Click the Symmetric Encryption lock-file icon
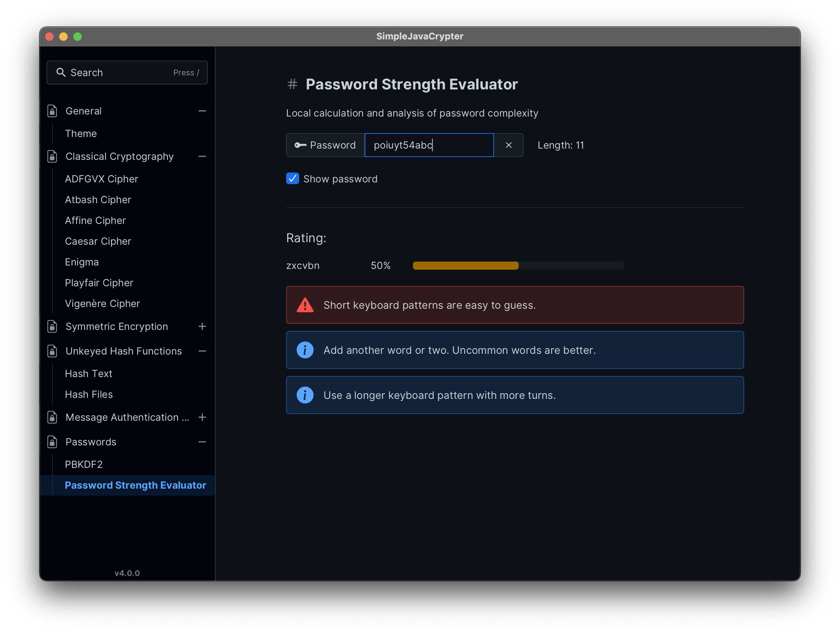Viewport: 840px width, 633px height. coord(52,326)
